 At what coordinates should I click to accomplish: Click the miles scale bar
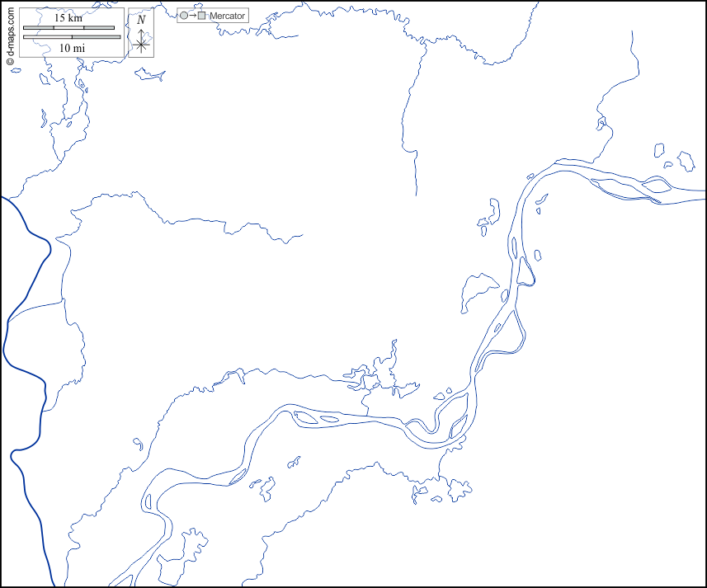point(71,37)
